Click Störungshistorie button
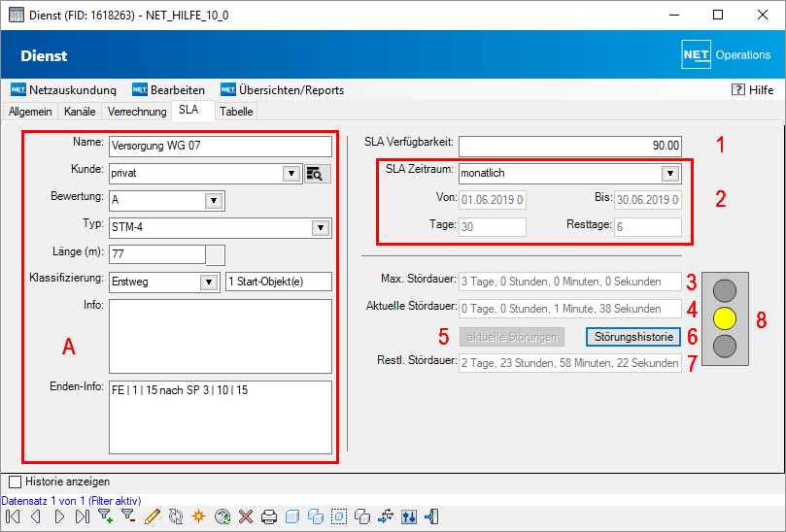This screenshot has height=532, width=786. (x=633, y=337)
